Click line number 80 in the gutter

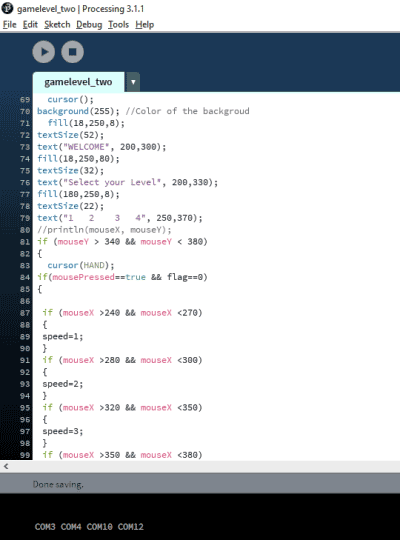tap(25, 230)
